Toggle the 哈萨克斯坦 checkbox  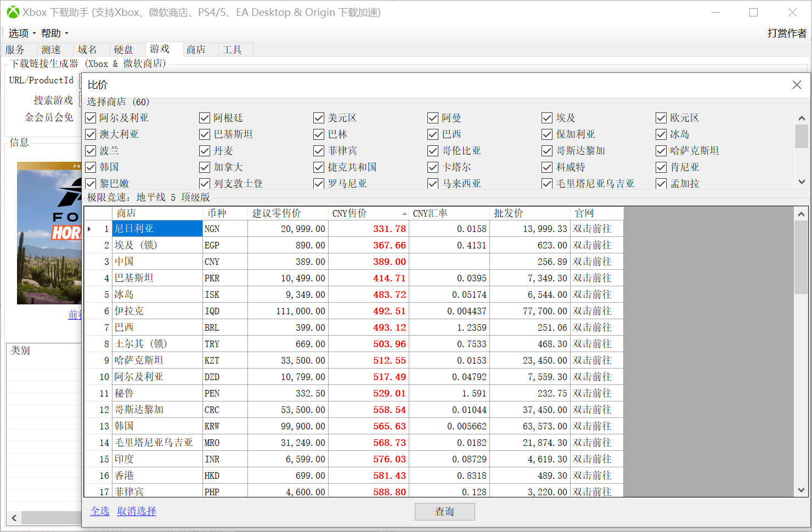pos(661,151)
